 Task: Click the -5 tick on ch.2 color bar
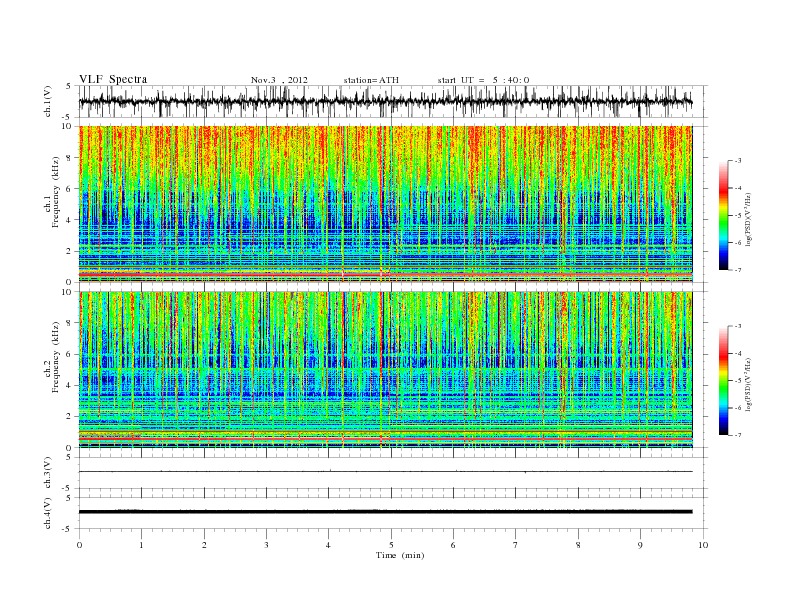pos(738,381)
